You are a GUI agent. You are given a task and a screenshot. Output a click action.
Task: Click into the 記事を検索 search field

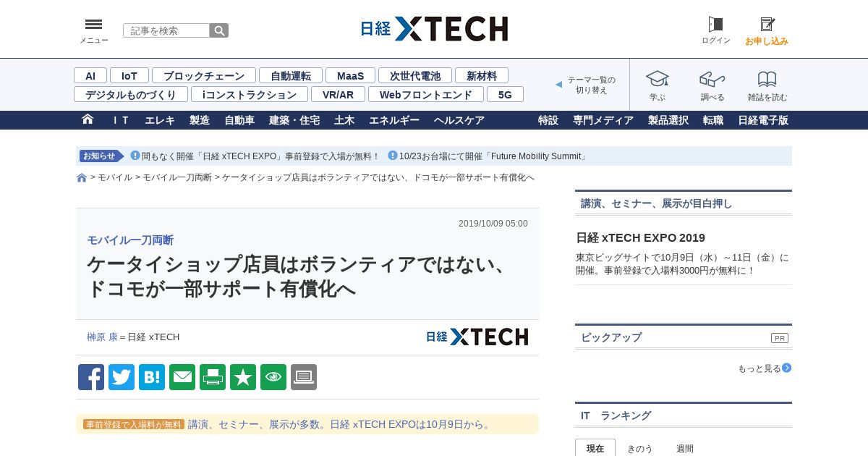pyautogui.click(x=166, y=30)
